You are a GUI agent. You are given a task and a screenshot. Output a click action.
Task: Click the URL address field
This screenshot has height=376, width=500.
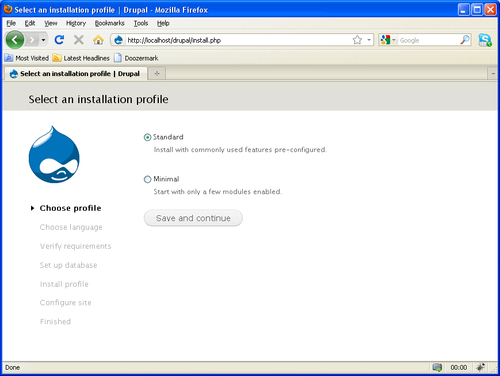click(238, 40)
